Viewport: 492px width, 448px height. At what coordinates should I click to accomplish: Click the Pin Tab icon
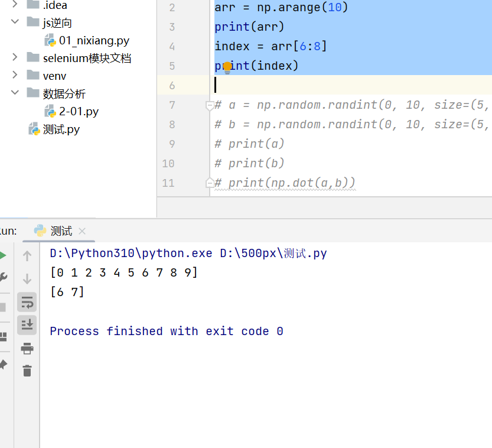pyautogui.click(x=3, y=364)
